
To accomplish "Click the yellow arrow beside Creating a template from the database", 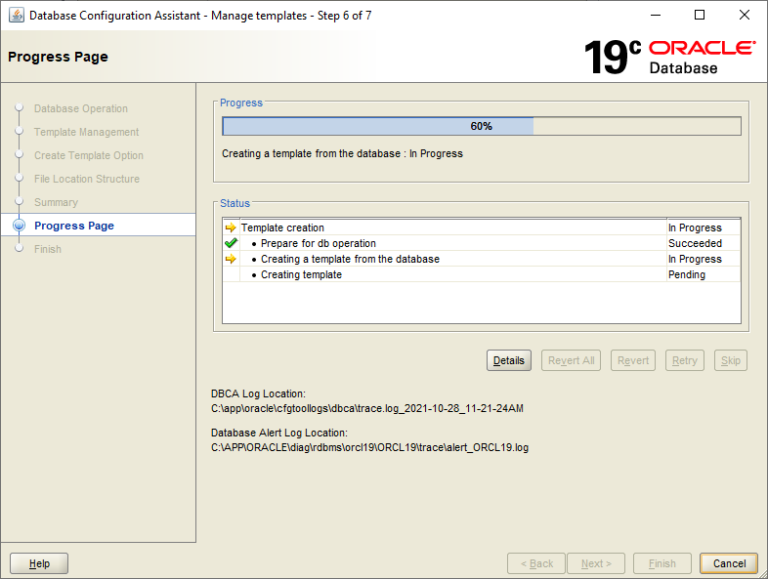I will (231, 259).
